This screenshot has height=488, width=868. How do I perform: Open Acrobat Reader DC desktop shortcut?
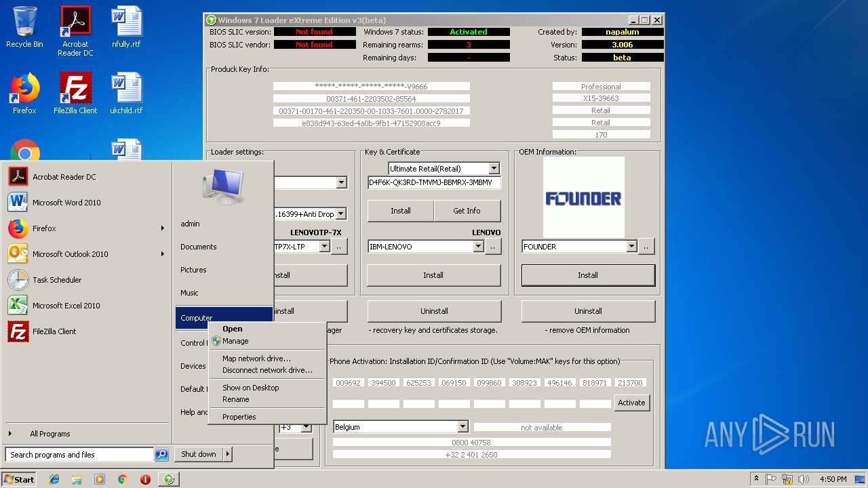coord(75,31)
